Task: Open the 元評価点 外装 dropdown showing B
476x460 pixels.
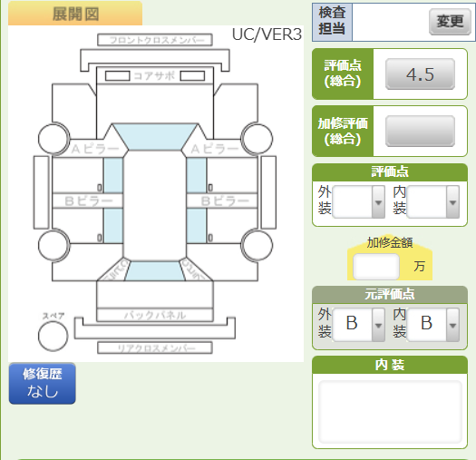Action: [x=358, y=325]
